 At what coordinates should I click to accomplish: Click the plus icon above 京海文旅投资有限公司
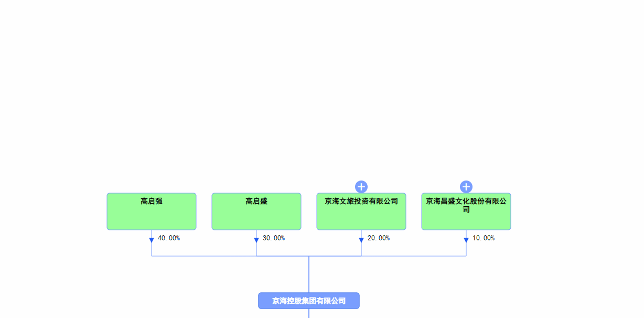(361, 186)
